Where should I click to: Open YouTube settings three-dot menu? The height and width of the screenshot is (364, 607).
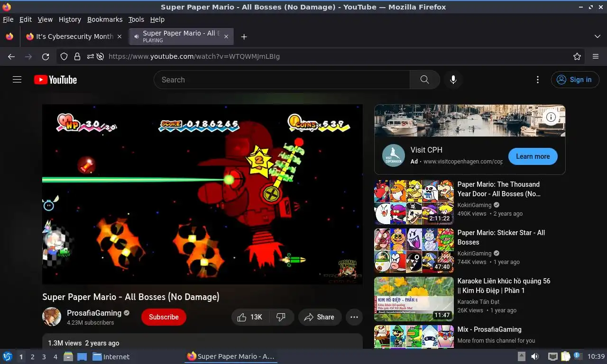click(537, 80)
